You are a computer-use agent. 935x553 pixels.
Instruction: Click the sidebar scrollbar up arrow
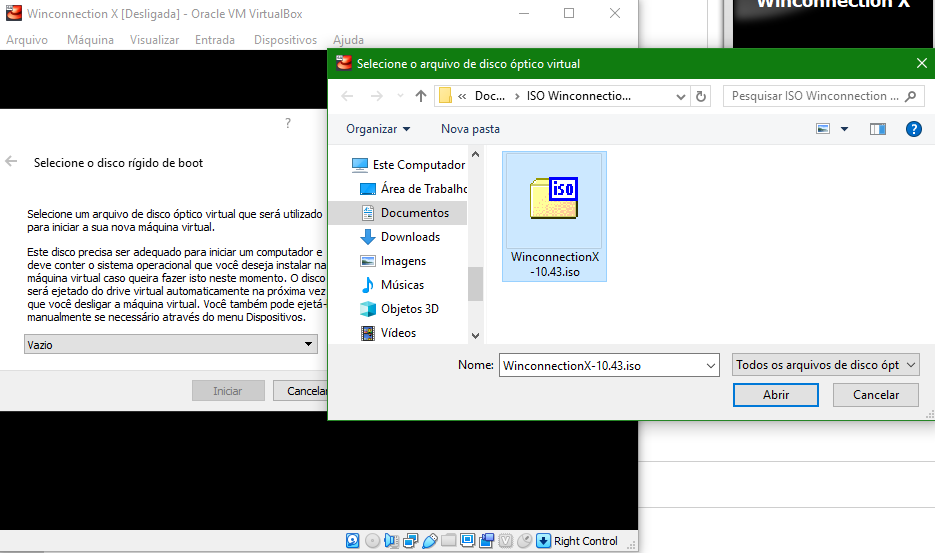pyautogui.click(x=475, y=155)
